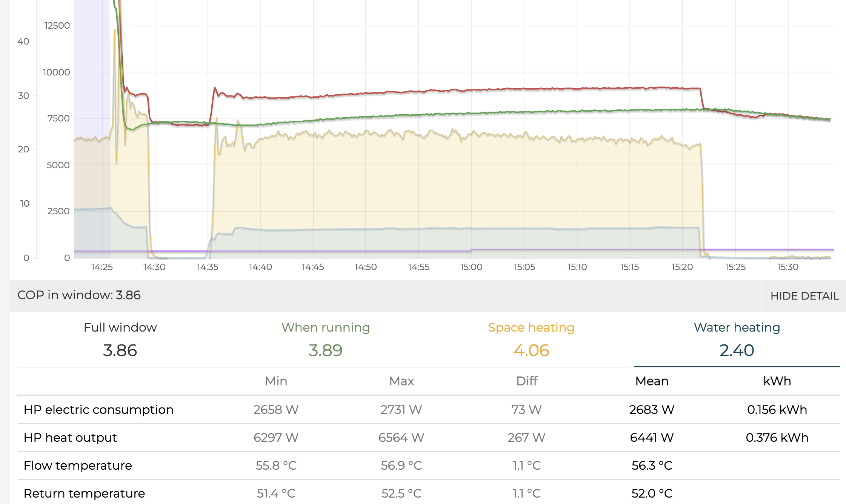Click the Flow temperature row label

(78, 466)
